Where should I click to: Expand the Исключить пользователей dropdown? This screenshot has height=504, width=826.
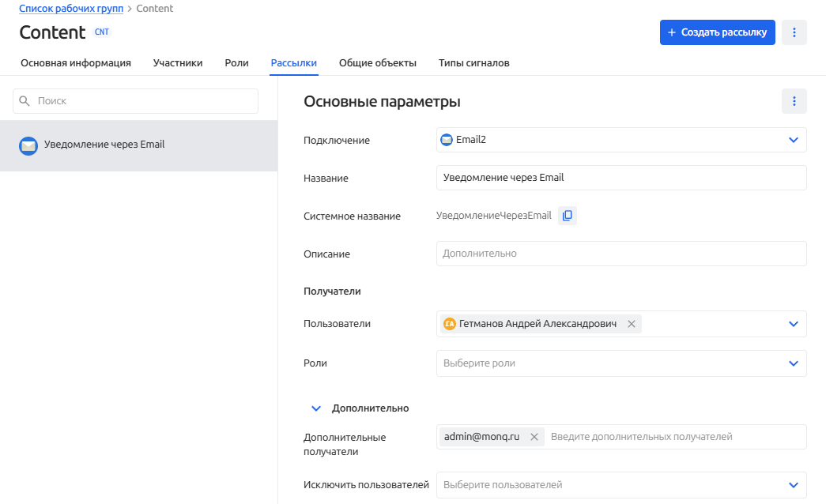pyautogui.click(x=794, y=485)
